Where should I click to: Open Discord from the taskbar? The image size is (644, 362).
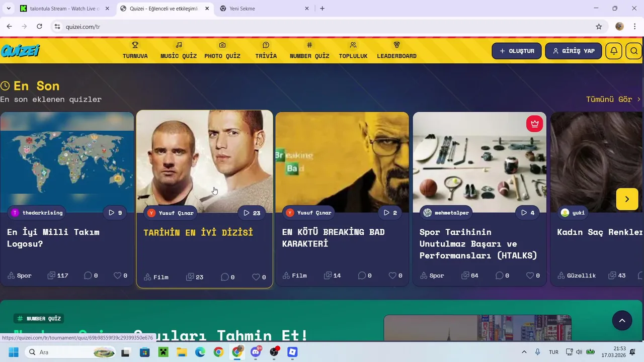(x=256, y=352)
